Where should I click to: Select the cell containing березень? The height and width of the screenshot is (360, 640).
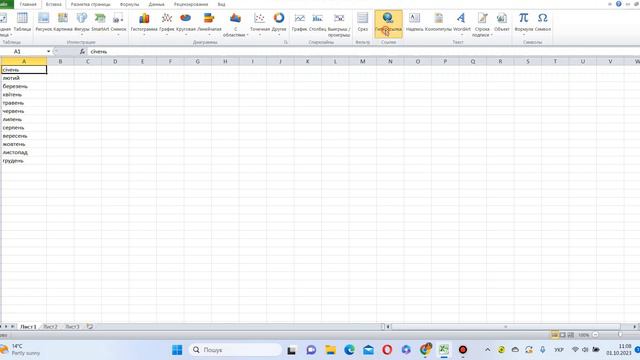click(x=24, y=86)
